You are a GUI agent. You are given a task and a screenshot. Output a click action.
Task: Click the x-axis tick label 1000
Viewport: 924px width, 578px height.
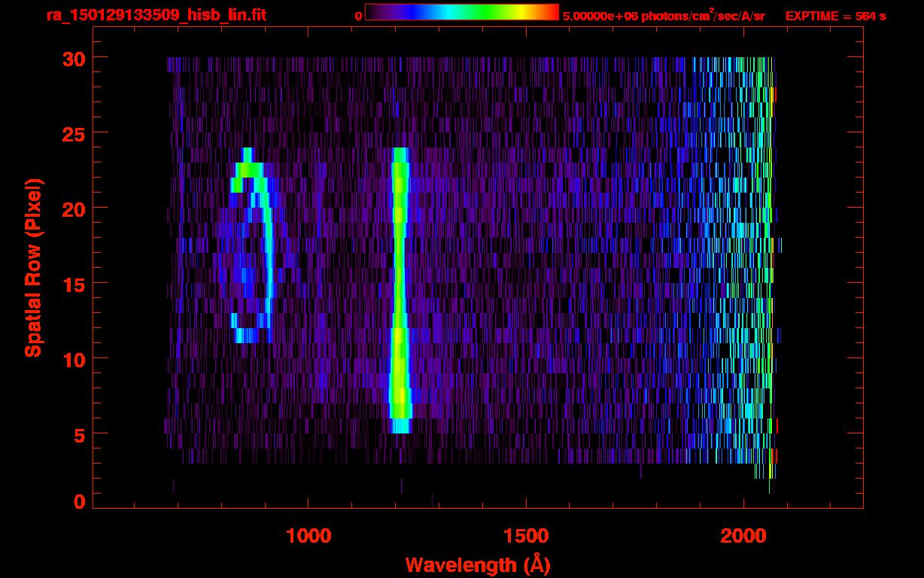(309, 536)
